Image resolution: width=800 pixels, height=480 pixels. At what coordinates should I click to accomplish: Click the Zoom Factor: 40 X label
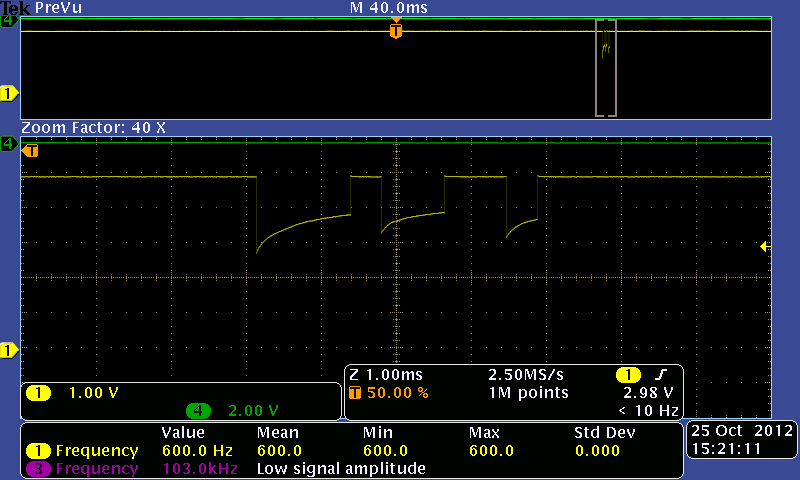pyautogui.click(x=93, y=128)
